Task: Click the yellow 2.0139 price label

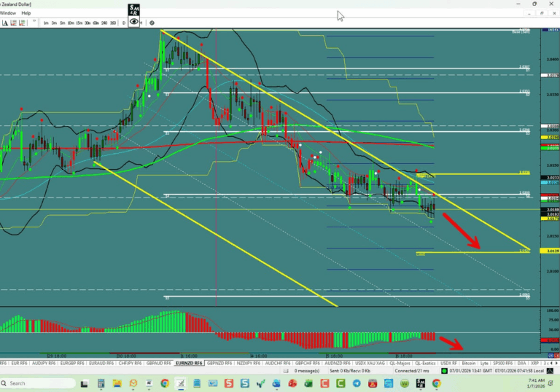Action: point(551,251)
